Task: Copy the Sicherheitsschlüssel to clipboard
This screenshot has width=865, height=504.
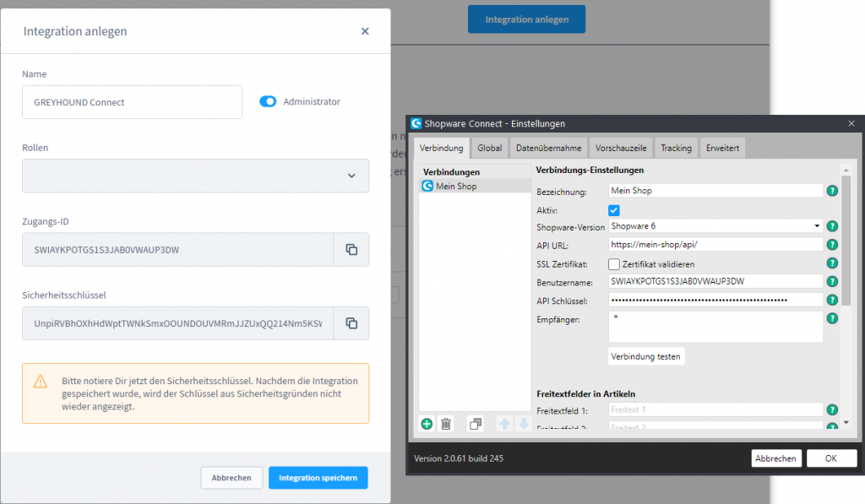Action: [351, 323]
